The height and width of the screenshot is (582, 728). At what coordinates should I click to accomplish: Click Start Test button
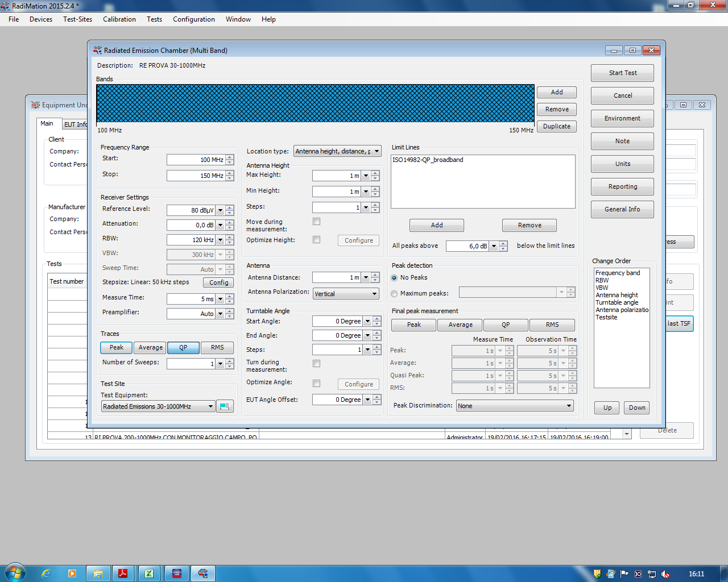[622, 73]
